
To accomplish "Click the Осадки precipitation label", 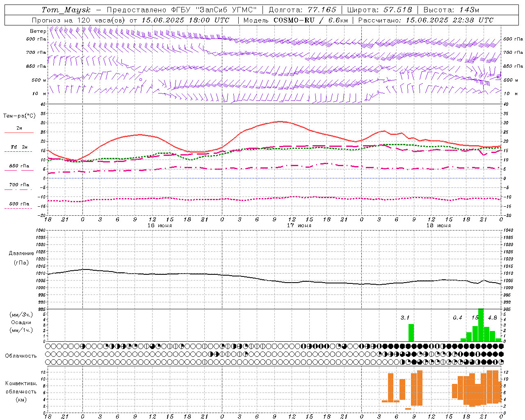I will (21, 322).
